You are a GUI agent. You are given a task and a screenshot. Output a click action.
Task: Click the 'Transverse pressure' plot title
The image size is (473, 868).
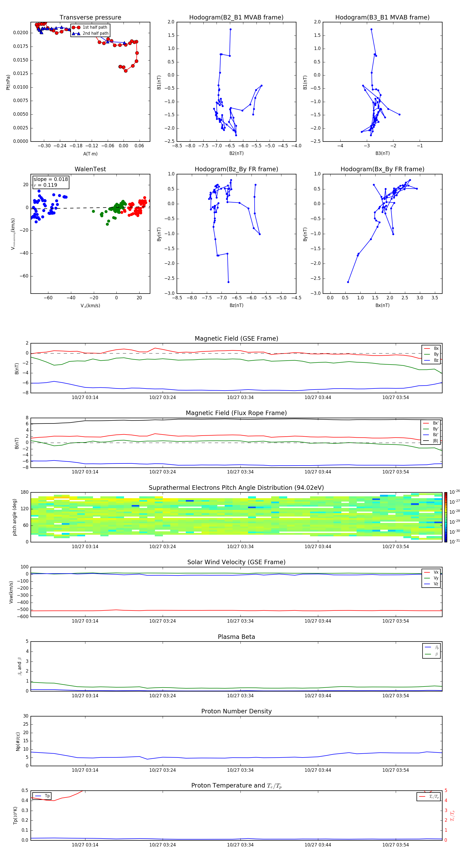pyautogui.click(x=90, y=17)
